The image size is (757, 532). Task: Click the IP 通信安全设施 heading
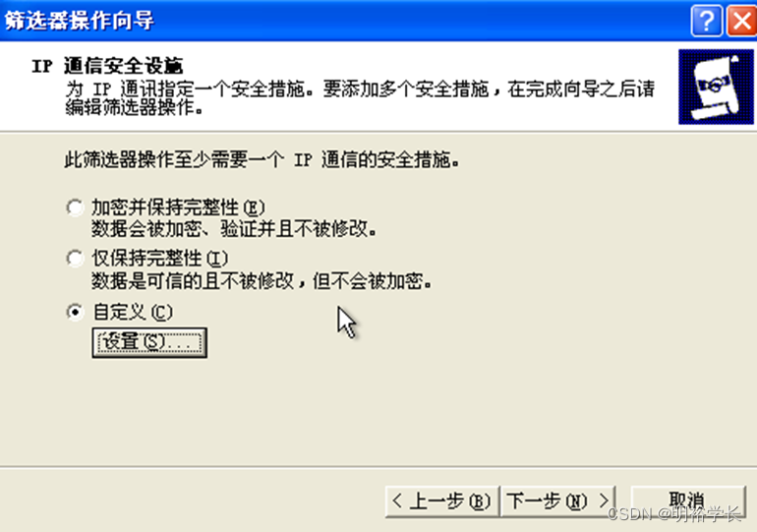pos(107,66)
